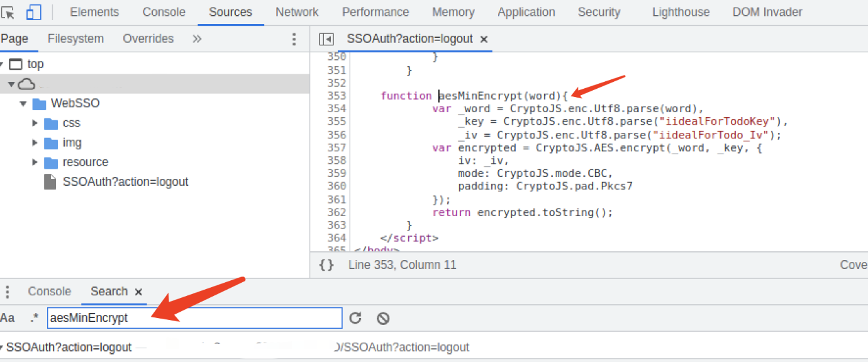Open the Network panel tab
The image size is (868, 364).
297,12
